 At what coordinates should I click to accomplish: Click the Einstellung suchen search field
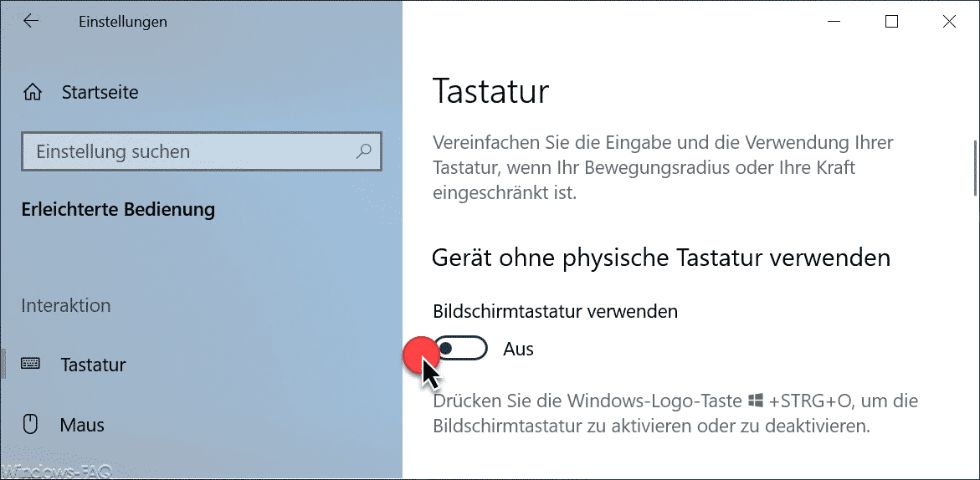pos(201,151)
